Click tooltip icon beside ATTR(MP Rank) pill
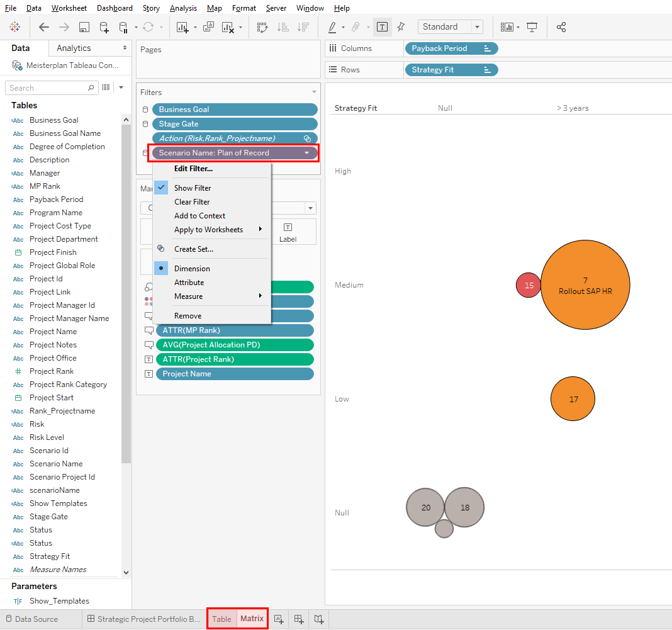The image size is (672, 630). (149, 330)
